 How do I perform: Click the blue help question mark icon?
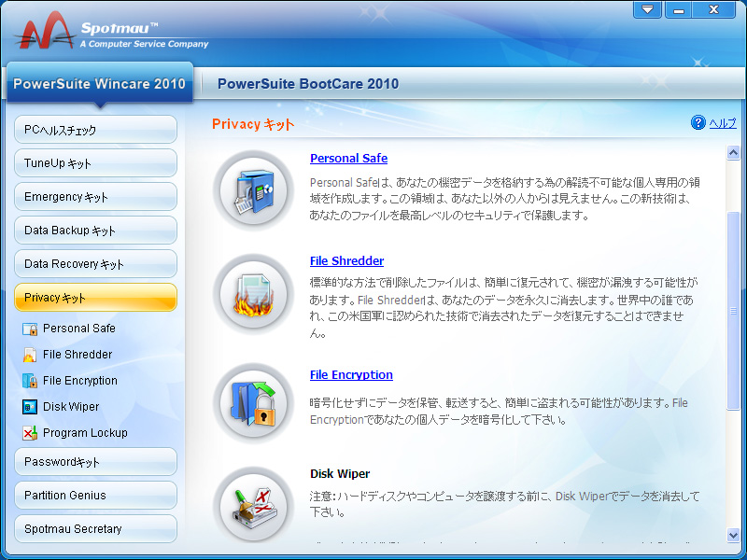(698, 123)
